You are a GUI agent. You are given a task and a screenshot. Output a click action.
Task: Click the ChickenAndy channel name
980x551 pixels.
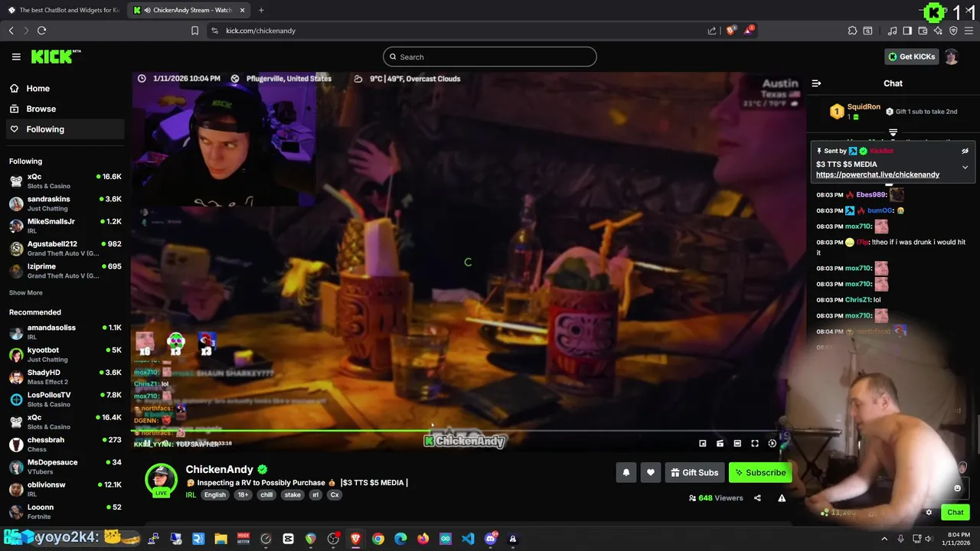(220, 469)
